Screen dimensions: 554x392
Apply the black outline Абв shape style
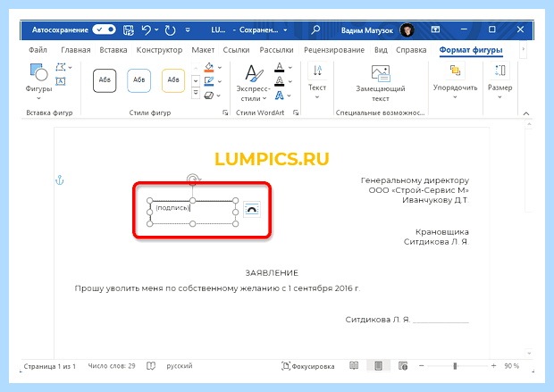click(x=105, y=80)
